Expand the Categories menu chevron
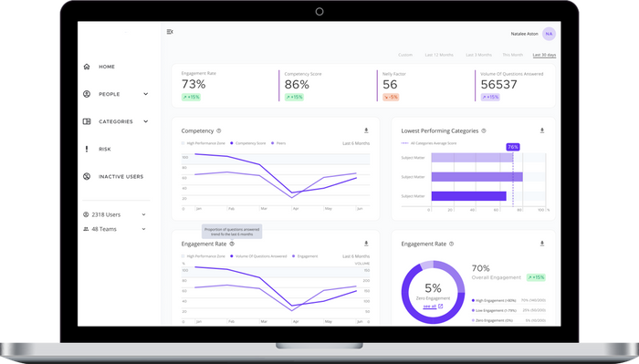 (145, 121)
